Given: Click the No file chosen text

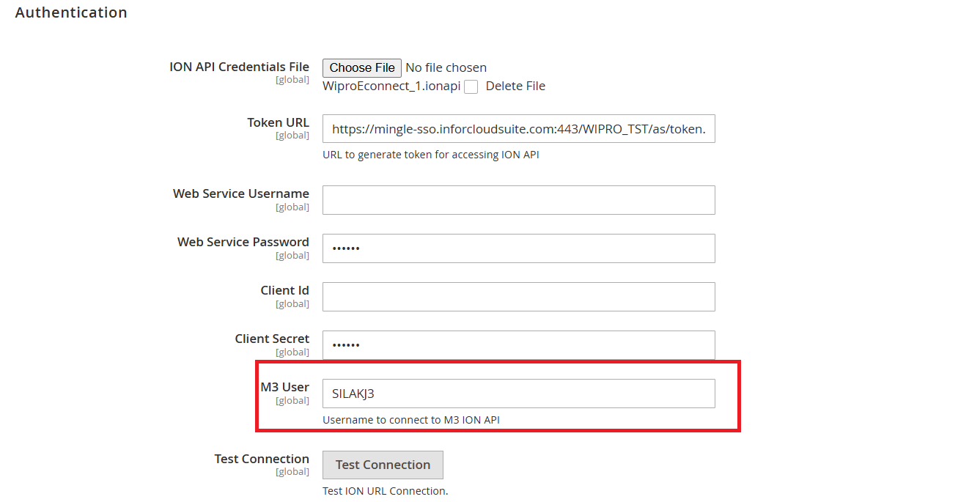Looking at the screenshot, I should pyautogui.click(x=446, y=67).
